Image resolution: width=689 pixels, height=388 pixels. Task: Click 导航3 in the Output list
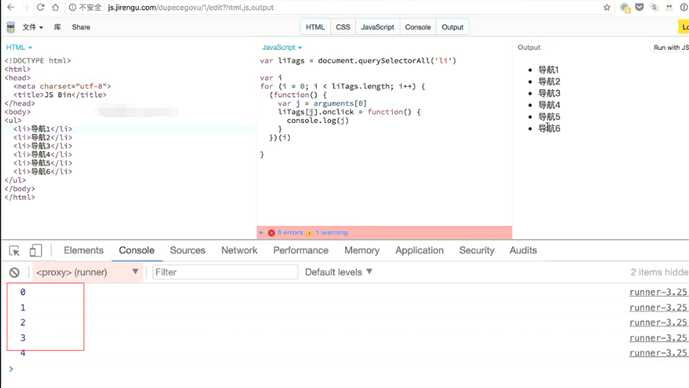[x=549, y=93]
